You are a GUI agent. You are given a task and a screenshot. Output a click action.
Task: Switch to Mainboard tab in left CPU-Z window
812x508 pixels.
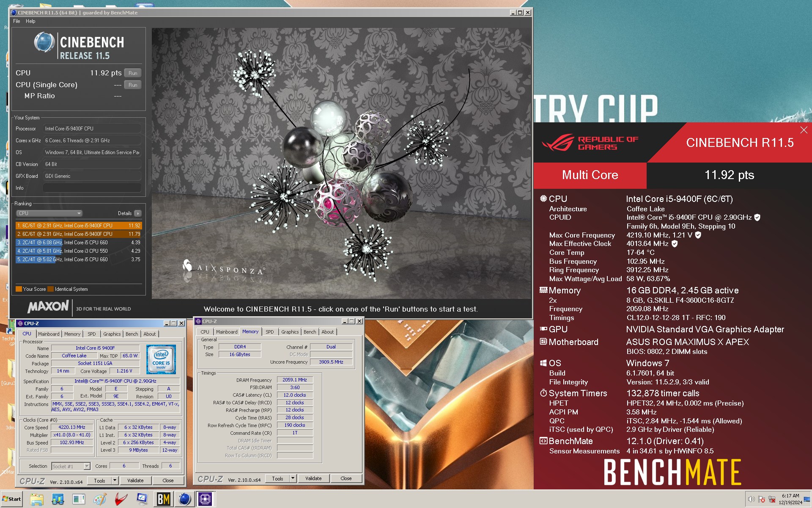pyautogui.click(x=49, y=334)
